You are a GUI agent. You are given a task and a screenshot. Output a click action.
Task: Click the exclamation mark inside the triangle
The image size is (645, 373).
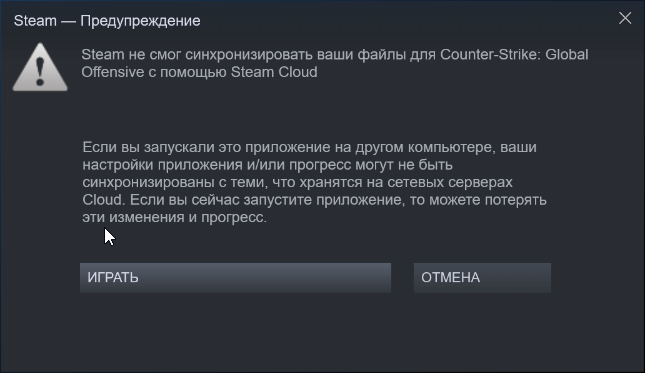[40, 72]
